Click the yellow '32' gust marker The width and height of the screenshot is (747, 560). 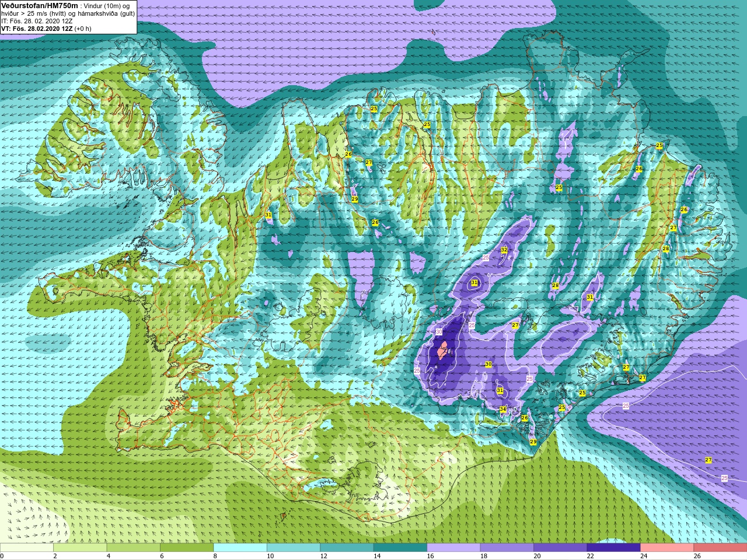coord(504,250)
